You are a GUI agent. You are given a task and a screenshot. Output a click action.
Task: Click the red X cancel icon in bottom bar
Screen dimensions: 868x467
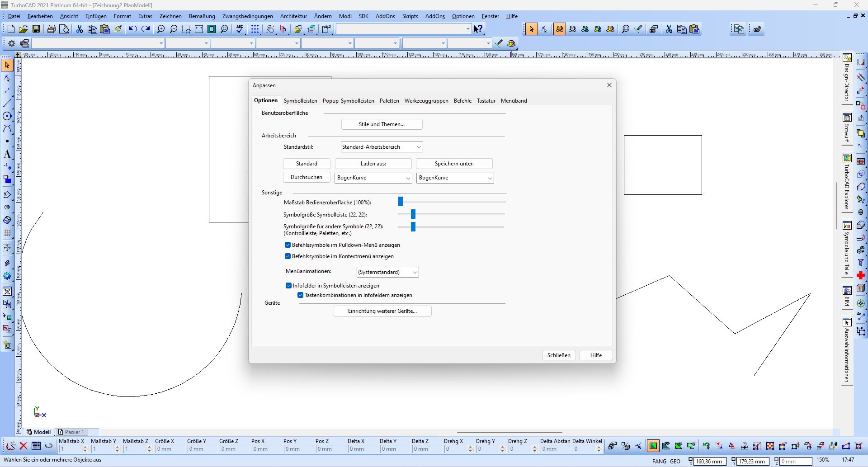24,446
